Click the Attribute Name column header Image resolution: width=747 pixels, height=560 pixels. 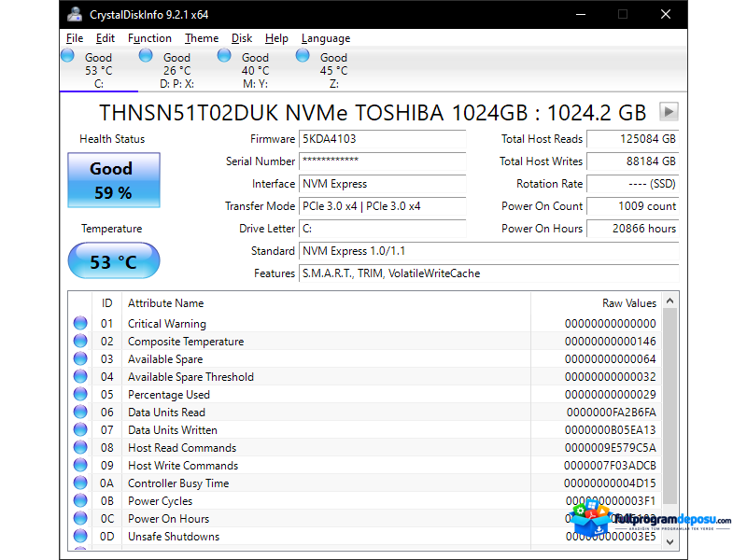point(326,302)
